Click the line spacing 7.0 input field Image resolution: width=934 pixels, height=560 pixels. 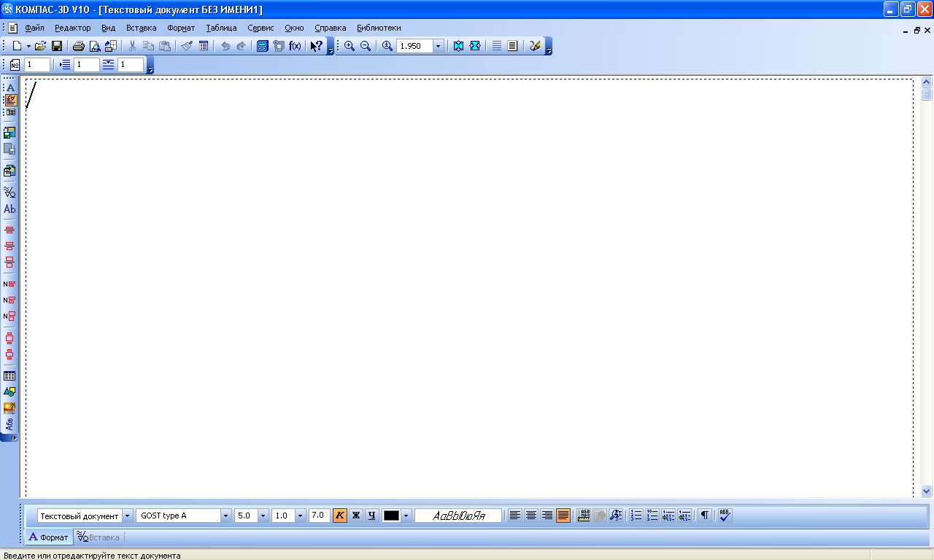point(319,515)
